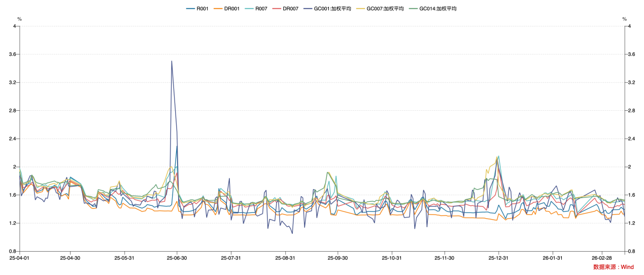
Task: Click the 数据来源：Wind source text
Action: pos(613,267)
